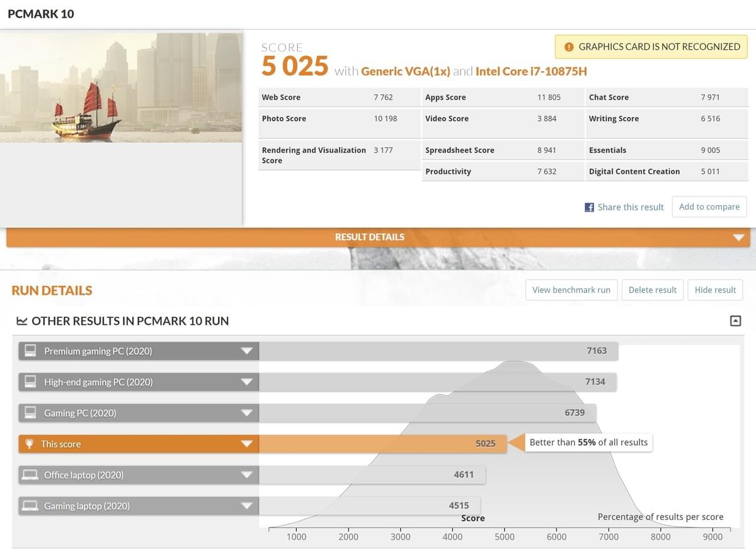
Task: Click the Chat Score value 7 971
Action: [710, 98]
